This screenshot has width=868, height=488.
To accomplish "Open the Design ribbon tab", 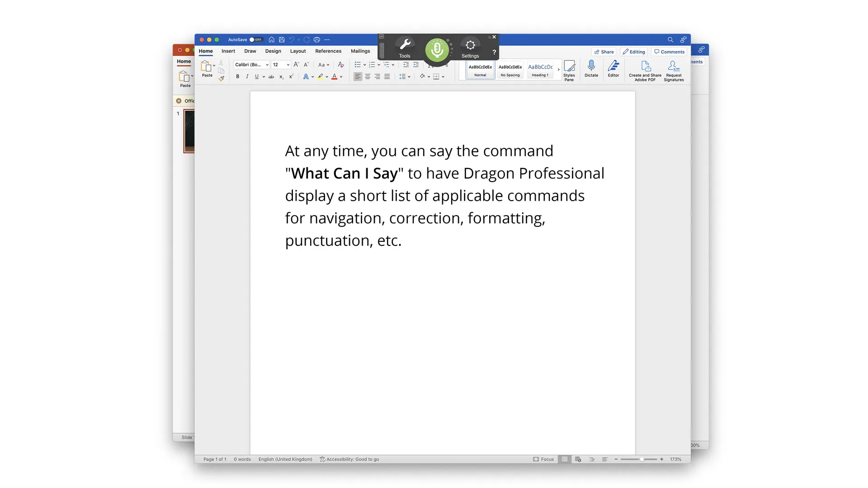I will coord(273,52).
